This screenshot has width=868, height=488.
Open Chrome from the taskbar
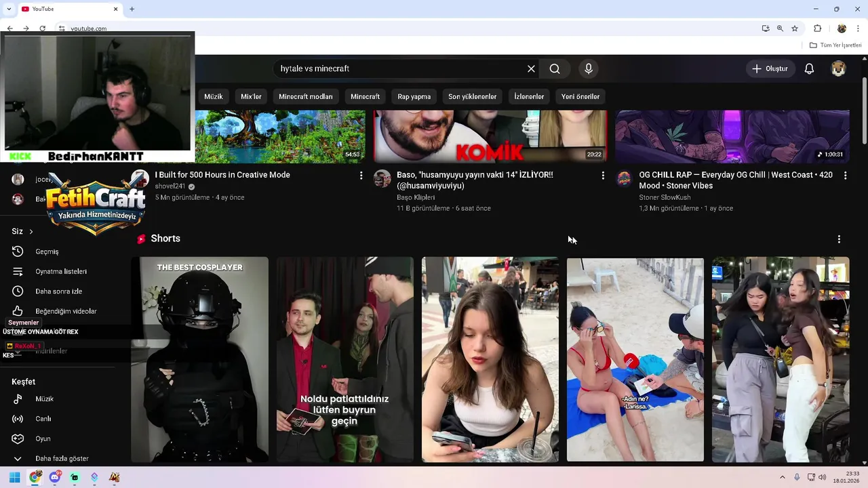coord(35,477)
